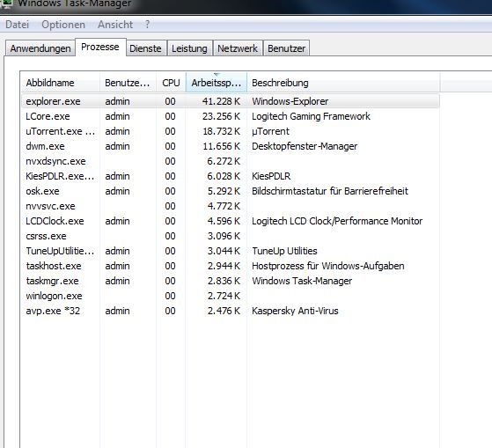The height and width of the screenshot is (448, 492).
Task: Click the Logitech Gaming Framework description
Action: (x=311, y=116)
